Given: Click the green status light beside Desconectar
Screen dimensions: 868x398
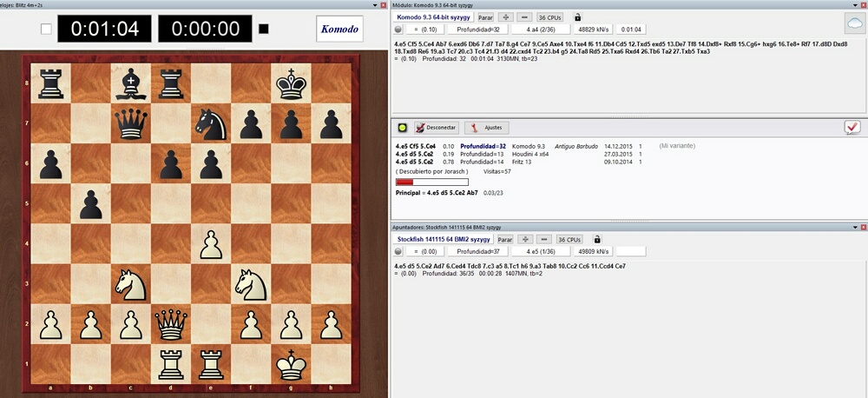Looking at the screenshot, I should [403, 128].
